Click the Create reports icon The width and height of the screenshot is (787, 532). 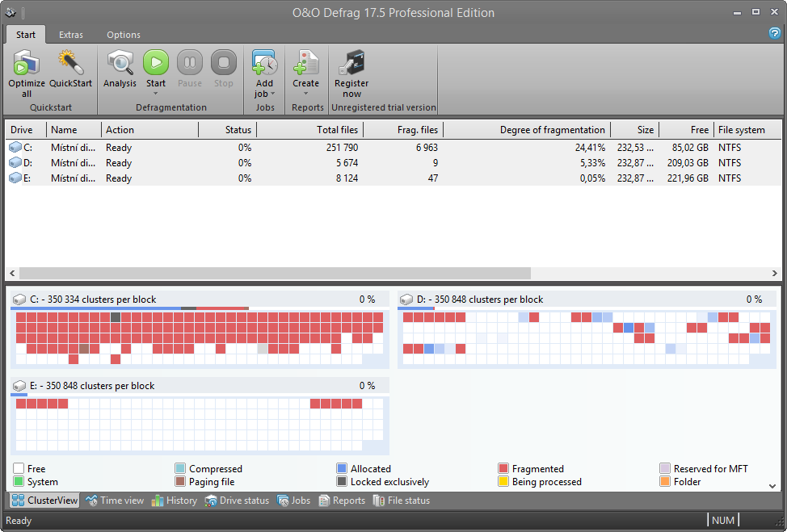coord(305,64)
